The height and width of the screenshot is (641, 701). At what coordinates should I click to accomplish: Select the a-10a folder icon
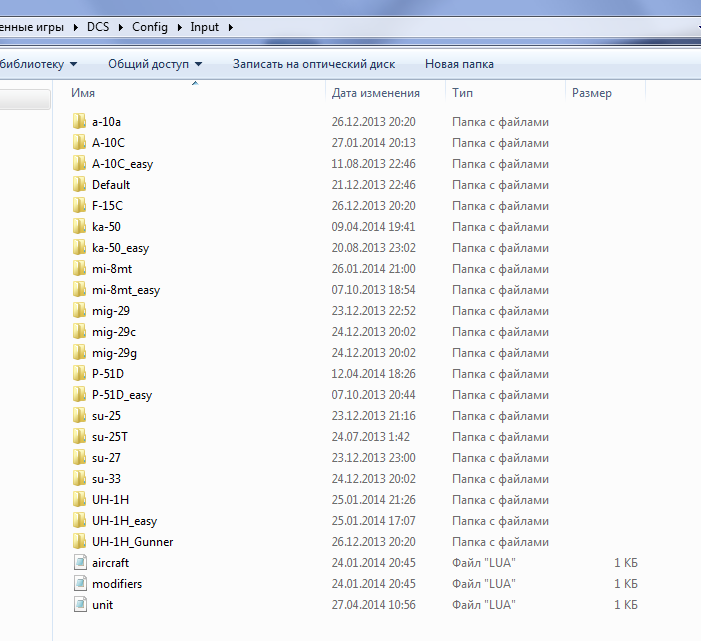[x=80, y=122]
